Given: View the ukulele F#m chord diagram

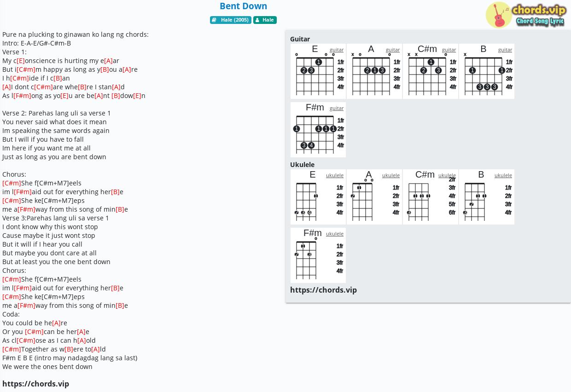Looking at the screenshot, I should 318,255.
